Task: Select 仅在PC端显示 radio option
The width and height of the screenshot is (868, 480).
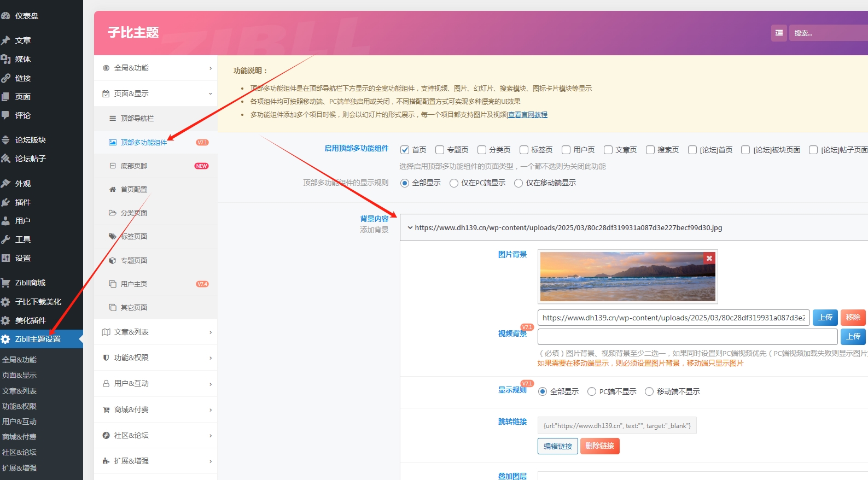Action: (454, 183)
